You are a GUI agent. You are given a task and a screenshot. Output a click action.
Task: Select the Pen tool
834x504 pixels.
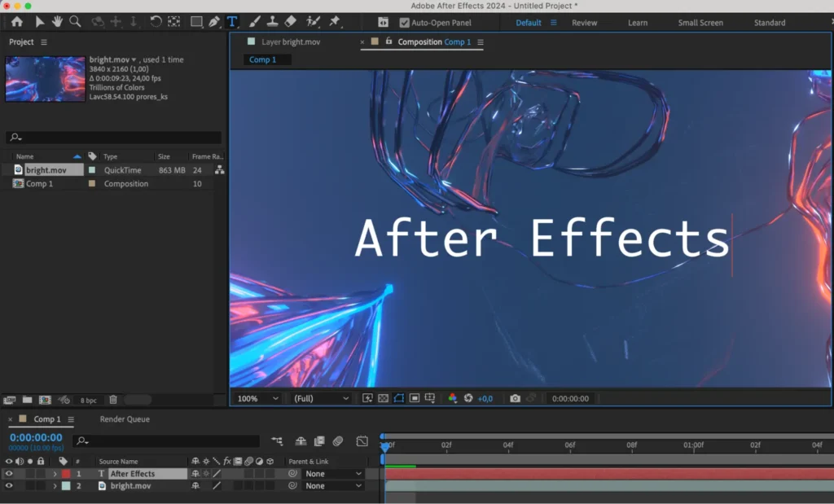[214, 22]
